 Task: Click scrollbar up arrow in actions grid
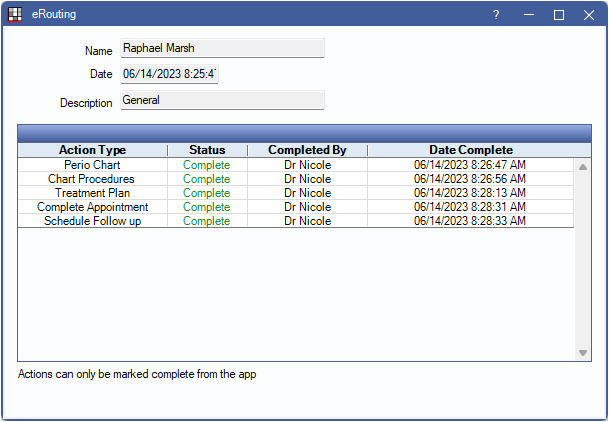click(583, 166)
